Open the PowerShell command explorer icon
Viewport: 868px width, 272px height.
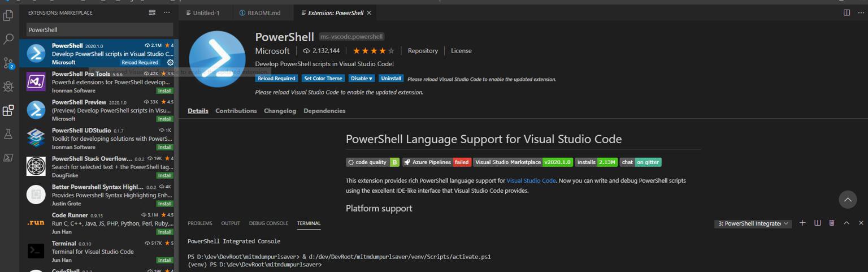coord(8,158)
